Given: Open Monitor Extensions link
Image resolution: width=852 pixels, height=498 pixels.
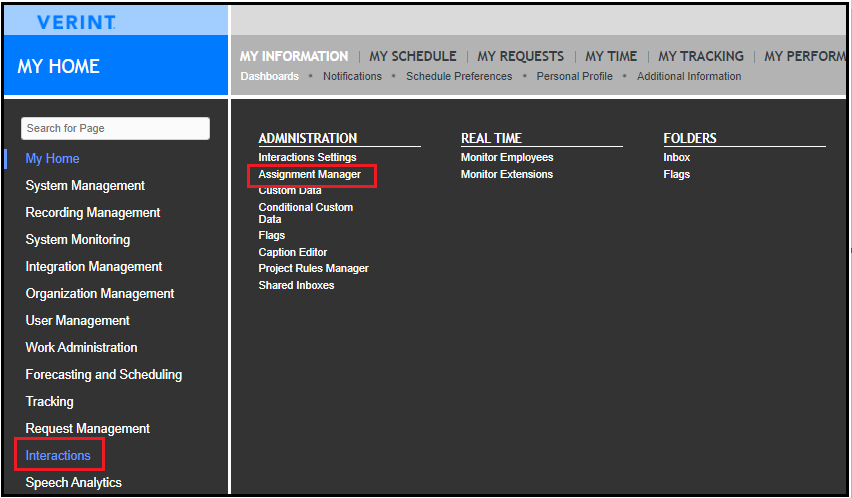Looking at the screenshot, I should tap(507, 174).
